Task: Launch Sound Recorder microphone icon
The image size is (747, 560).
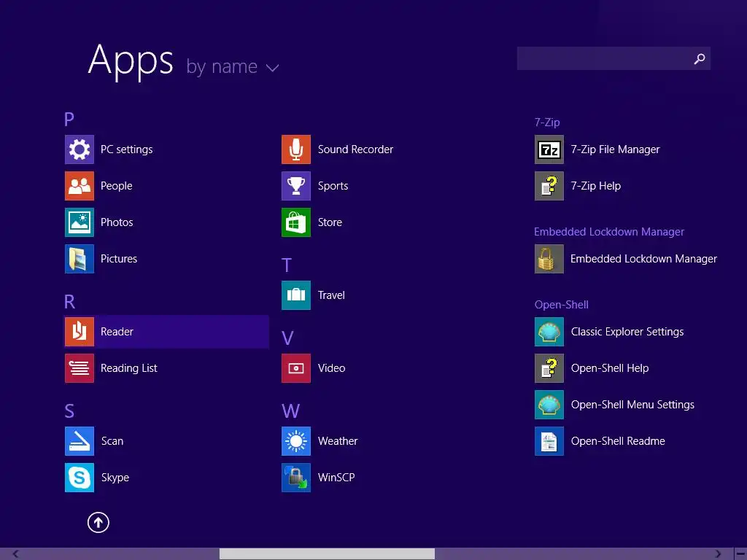Action: (x=296, y=149)
